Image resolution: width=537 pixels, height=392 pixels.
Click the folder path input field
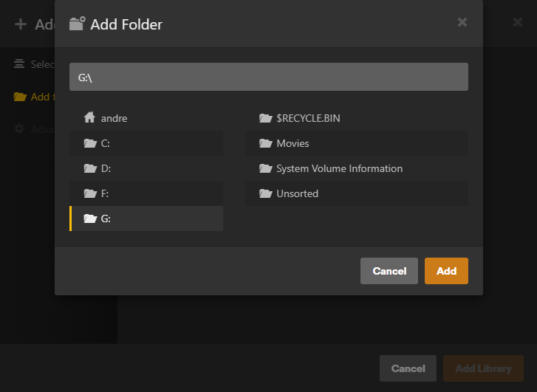268,77
